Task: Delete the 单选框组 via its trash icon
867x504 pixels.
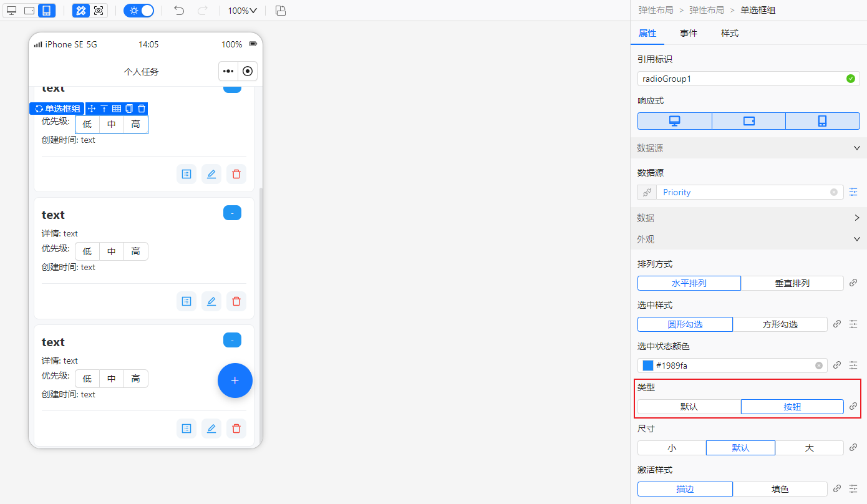Action: [x=142, y=108]
